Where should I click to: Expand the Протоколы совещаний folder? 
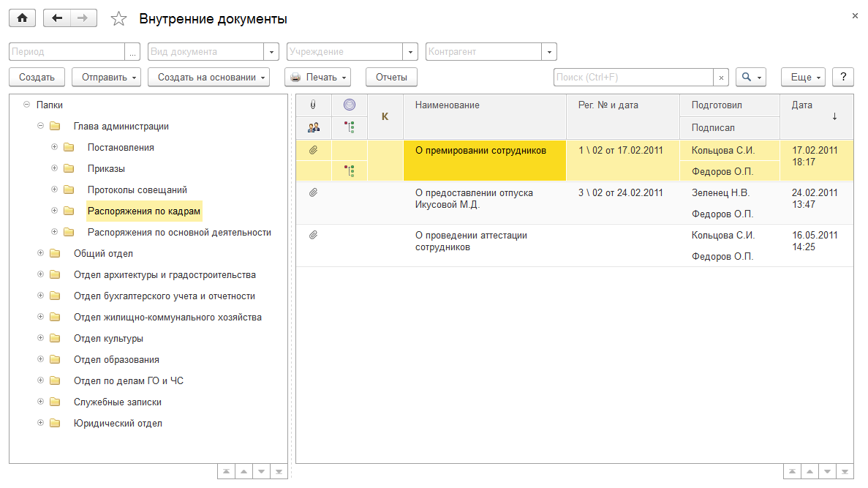click(54, 189)
